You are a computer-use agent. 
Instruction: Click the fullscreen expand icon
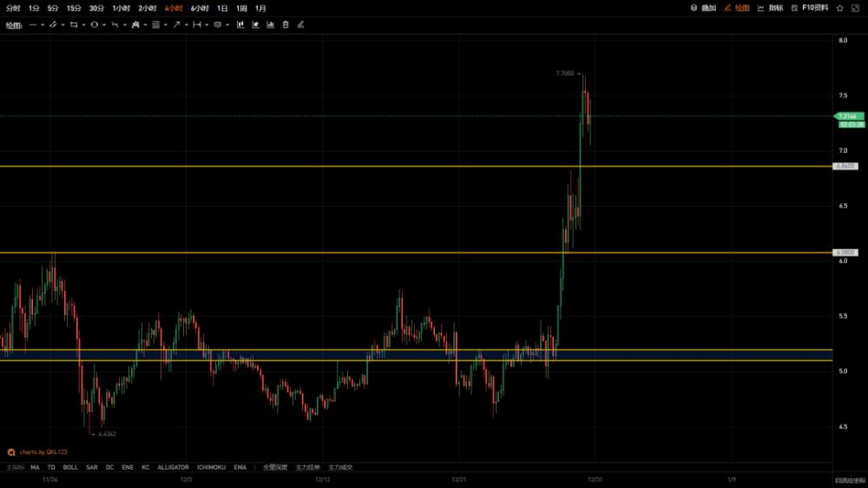tap(855, 9)
